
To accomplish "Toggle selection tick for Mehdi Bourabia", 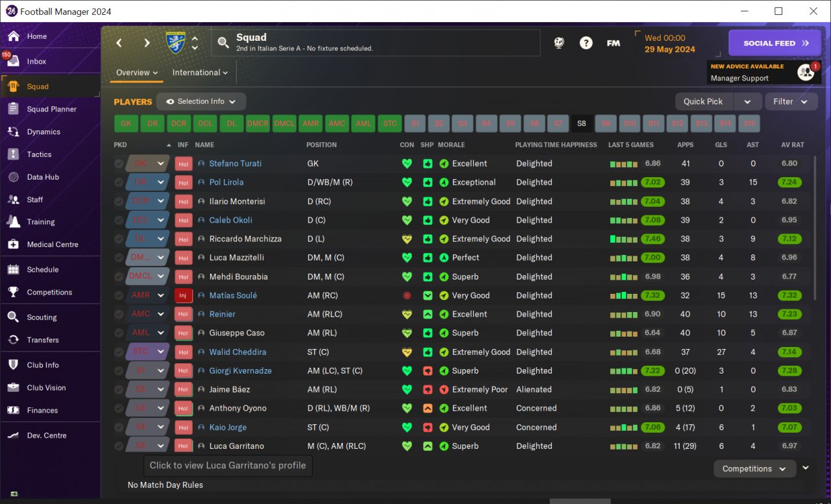I will tap(119, 277).
